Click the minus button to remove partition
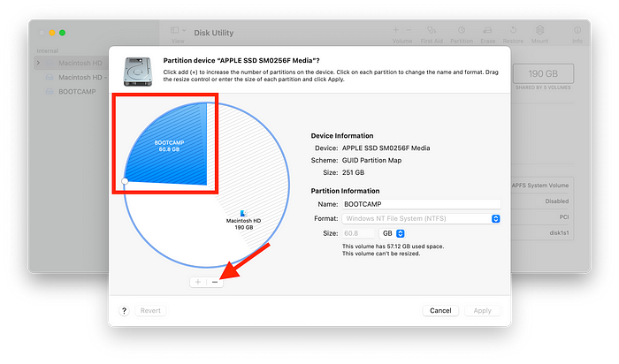The width and height of the screenshot is (619, 364). (215, 282)
